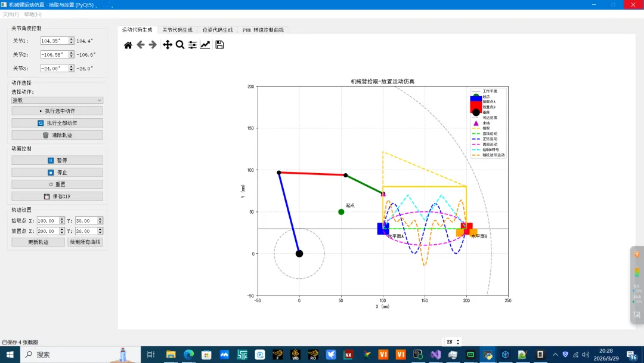The image size is (644, 363).
Task: Click 执行选中动作 button
Action: click(x=57, y=111)
